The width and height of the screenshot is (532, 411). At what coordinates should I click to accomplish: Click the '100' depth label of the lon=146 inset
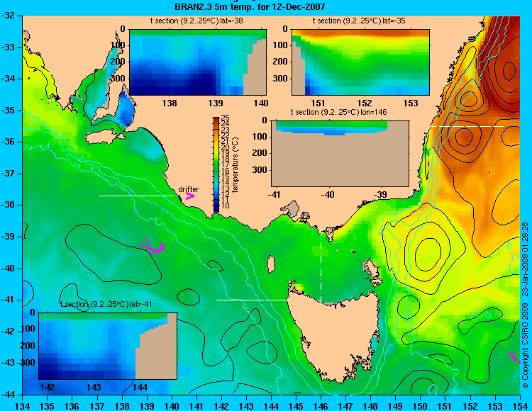tap(260, 137)
